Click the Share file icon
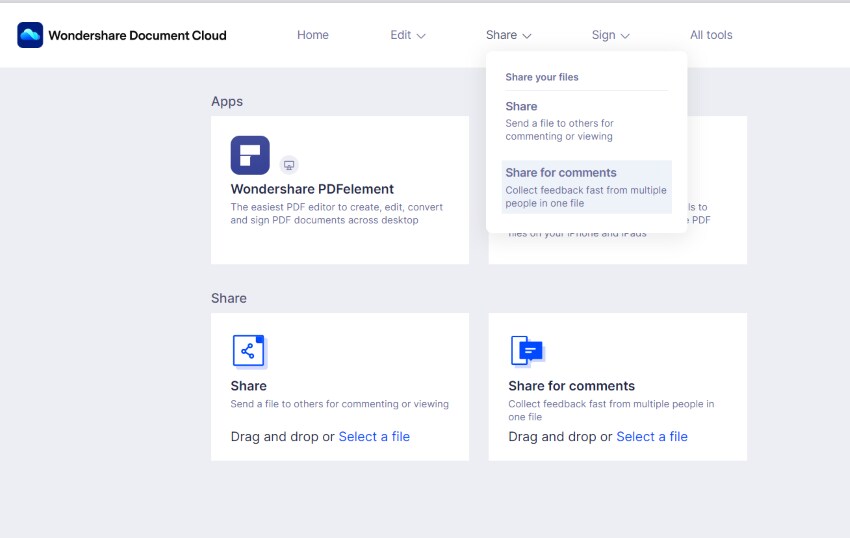Image resolution: width=850 pixels, height=538 pixels. (248, 351)
